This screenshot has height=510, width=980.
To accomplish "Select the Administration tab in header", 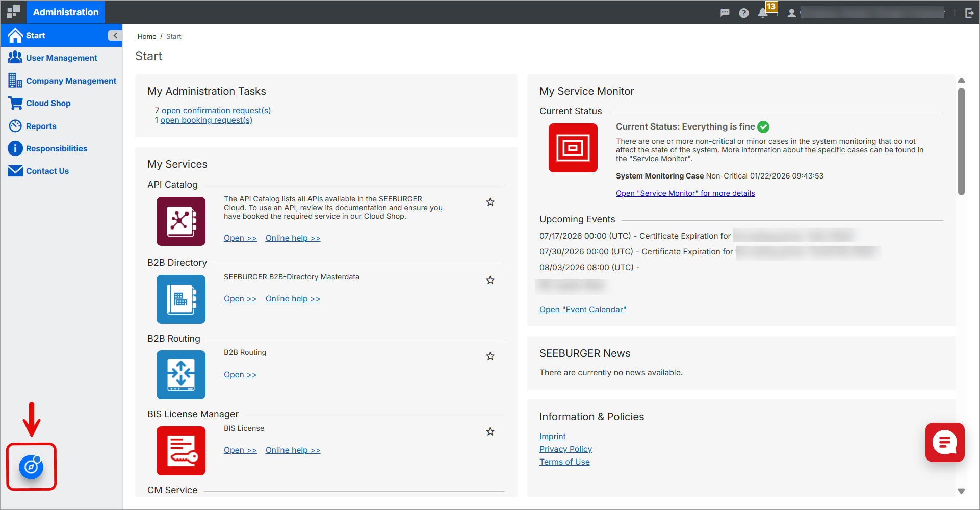I will coord(66,12).
